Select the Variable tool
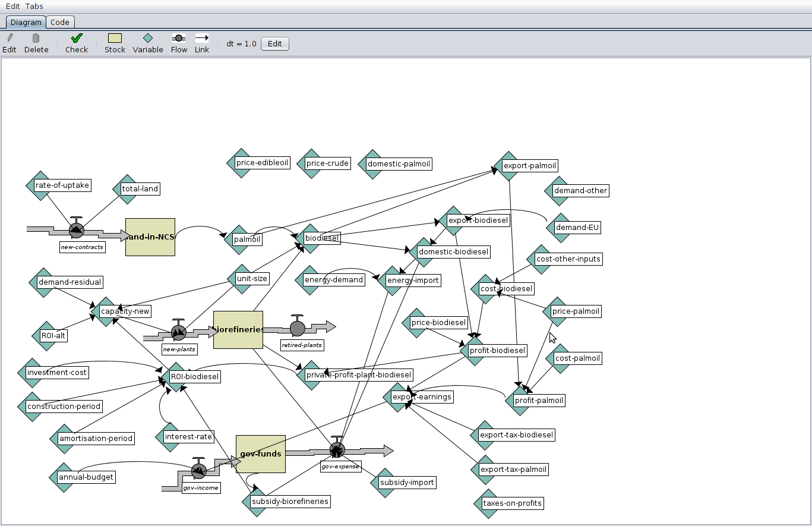 147,39
